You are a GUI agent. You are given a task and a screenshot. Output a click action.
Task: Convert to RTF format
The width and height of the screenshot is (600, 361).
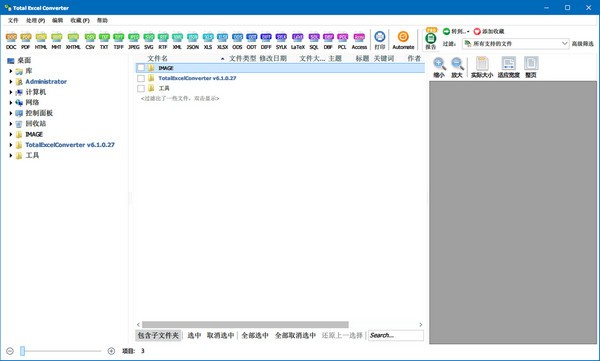[x=163, y=41]
